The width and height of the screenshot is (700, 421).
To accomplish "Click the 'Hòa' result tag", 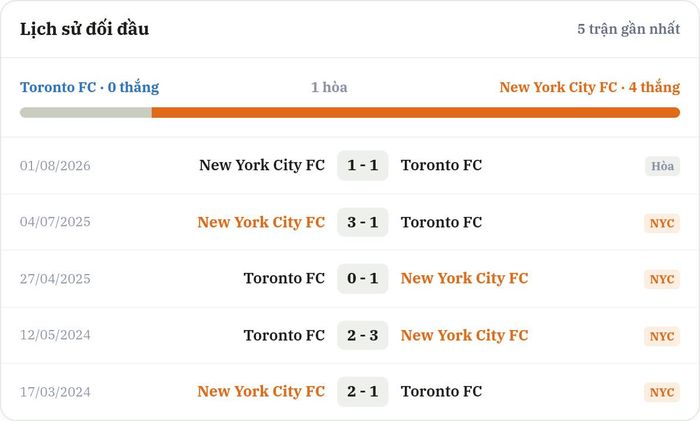I will coord(662,166).
